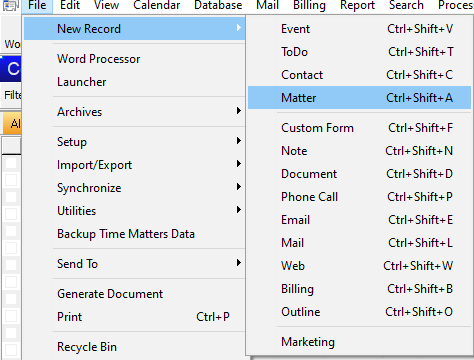This screenshot has width=474, height=360.
Task: Choose Print from File menu
Action: point(135,317)
